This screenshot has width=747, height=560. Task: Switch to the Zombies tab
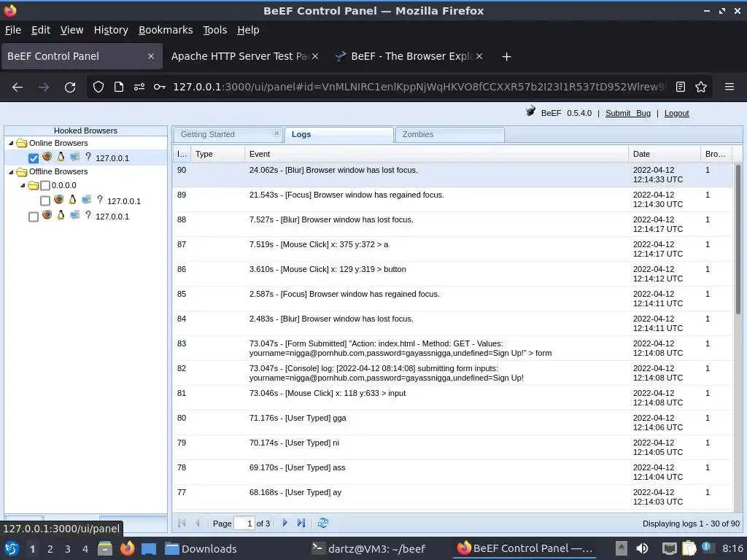click(449, 134)
